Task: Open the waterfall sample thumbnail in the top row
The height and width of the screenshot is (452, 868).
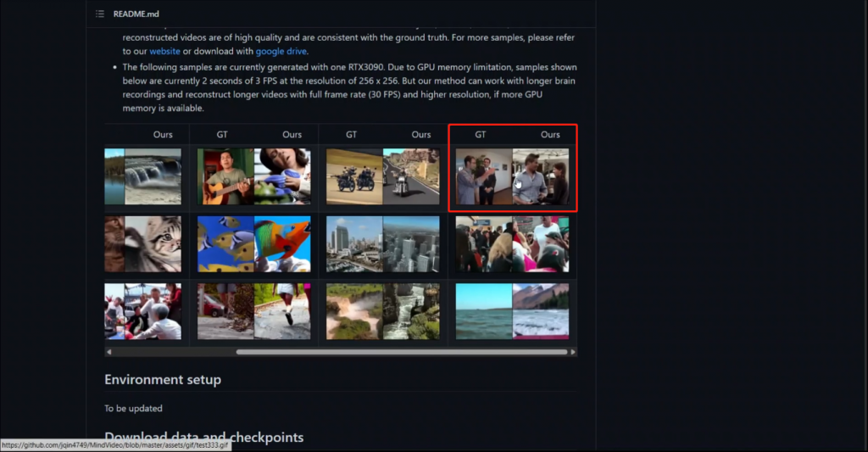Action: [x=142, y=176]
